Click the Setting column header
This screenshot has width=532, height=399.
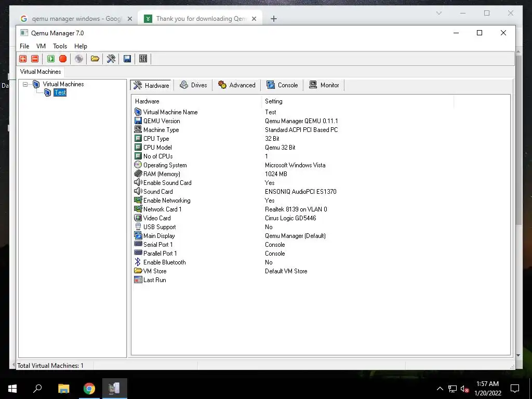click(x=357, y=101)
